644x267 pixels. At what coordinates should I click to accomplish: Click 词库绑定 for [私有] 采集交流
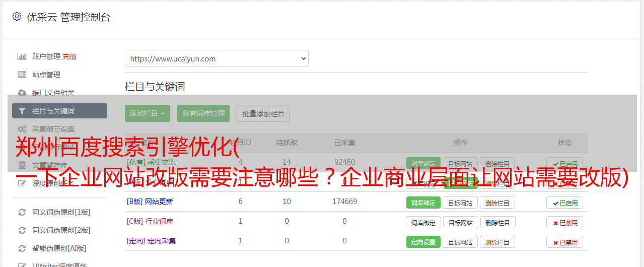pos(423,163)
